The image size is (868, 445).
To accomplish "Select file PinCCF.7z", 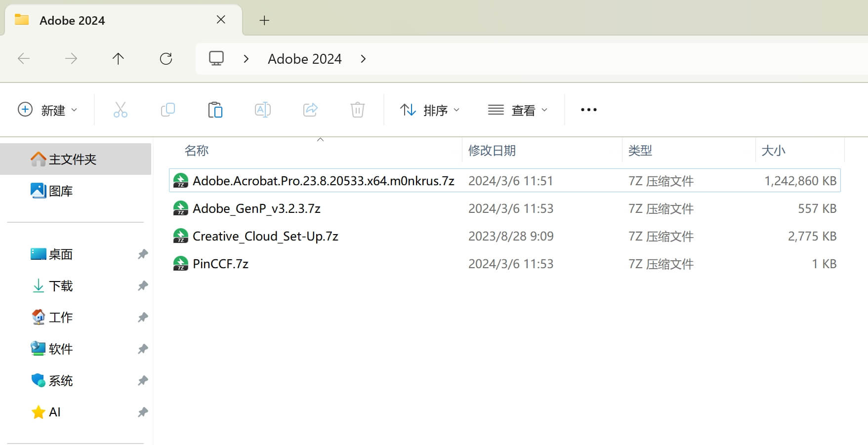I will (x=220, y=264).
